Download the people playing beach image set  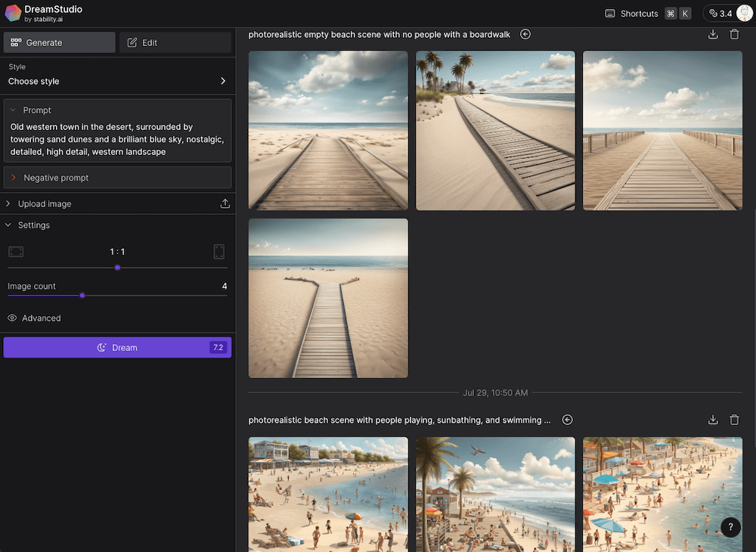(713, 420)
